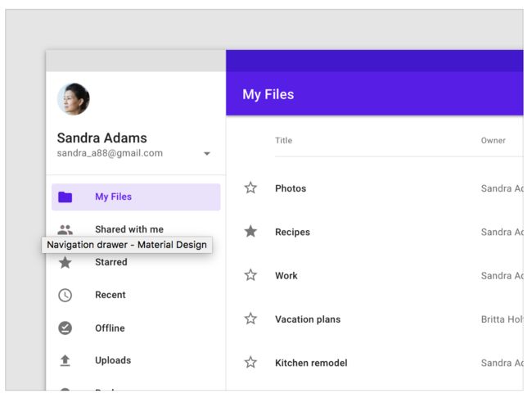
Task: Click the Recent clock icon
Action: (x=65, y=295)
